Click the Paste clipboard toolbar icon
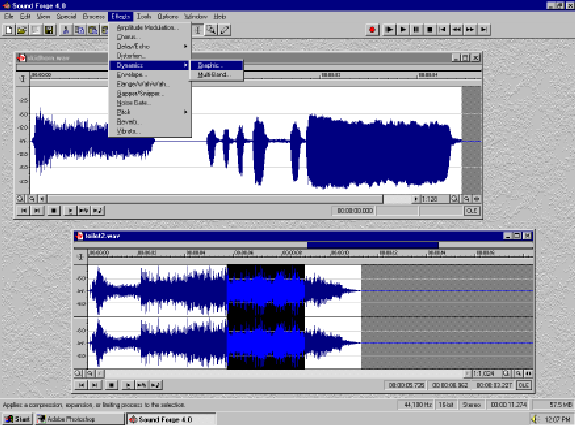The height and width of the screenshot is (425, 575). 92,30
